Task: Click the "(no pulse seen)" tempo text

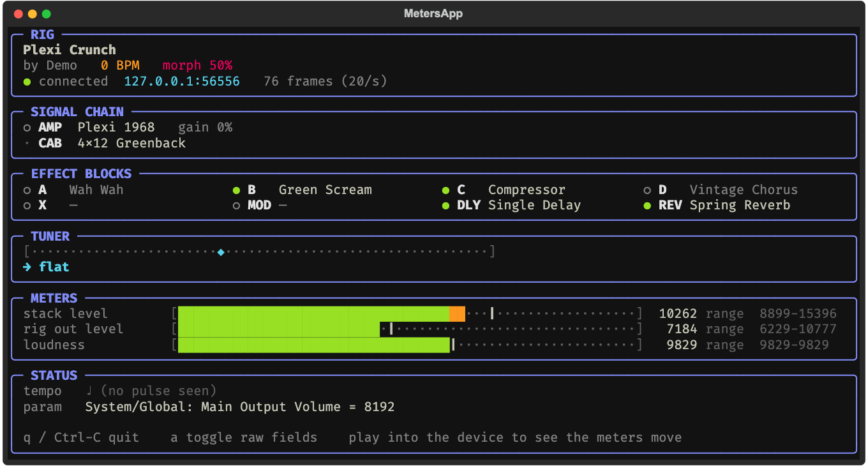Action: click(x=159, y=391)
